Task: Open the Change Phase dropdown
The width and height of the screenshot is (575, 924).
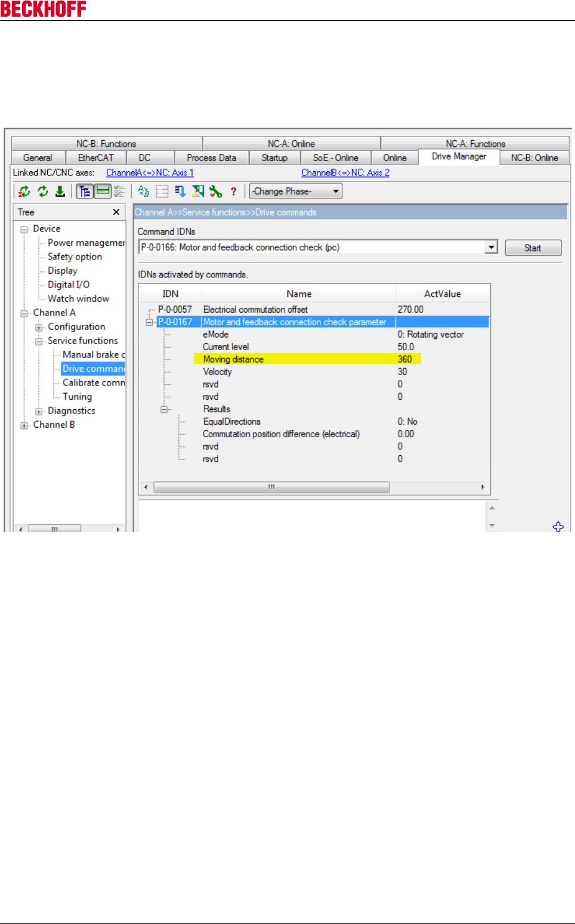Action: (x=296, y=191)
